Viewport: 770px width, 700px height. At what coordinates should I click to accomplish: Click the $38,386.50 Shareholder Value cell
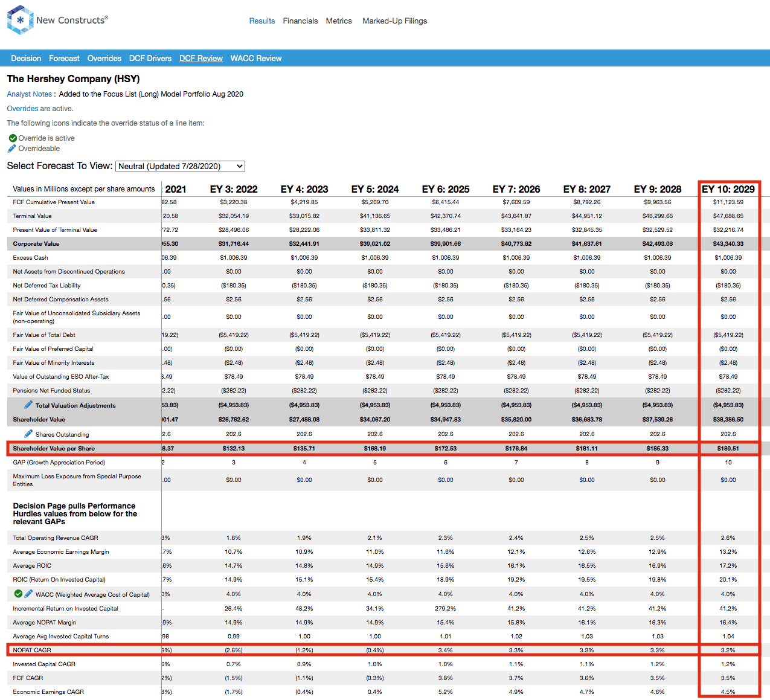[x=728, y=420]
